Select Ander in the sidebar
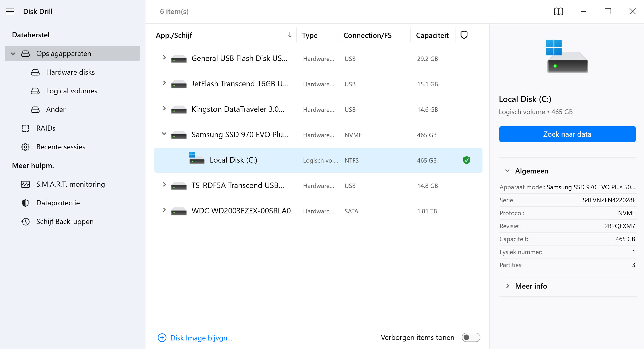644x349 pixels. [56, 109]
